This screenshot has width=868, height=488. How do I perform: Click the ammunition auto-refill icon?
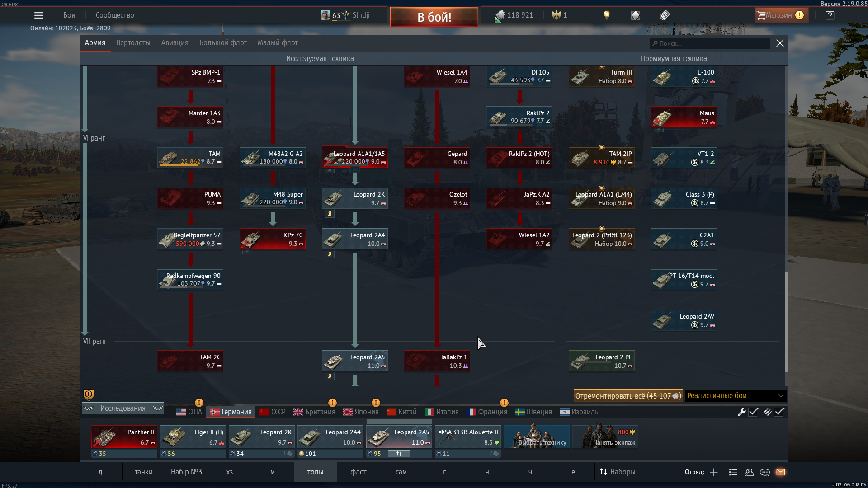click(x=767, y=412)
